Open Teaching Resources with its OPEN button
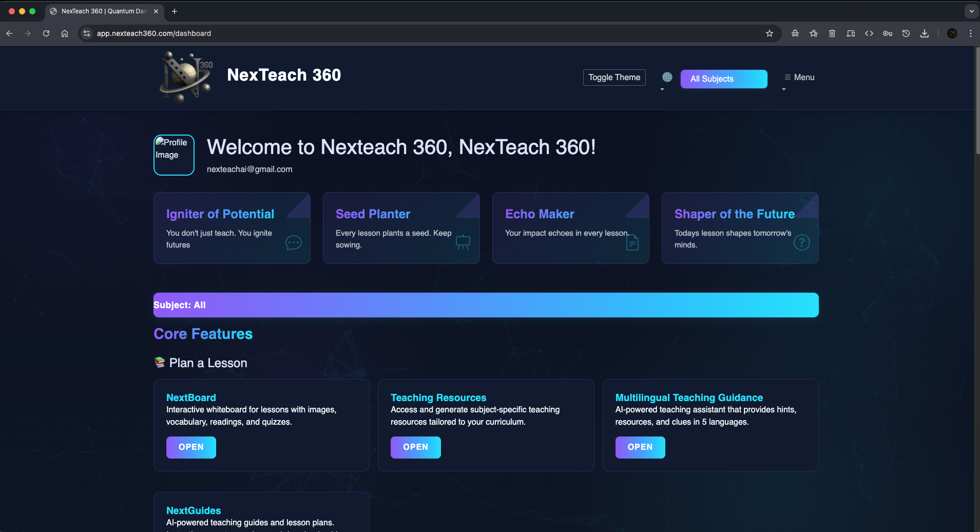 click(415, 447)
